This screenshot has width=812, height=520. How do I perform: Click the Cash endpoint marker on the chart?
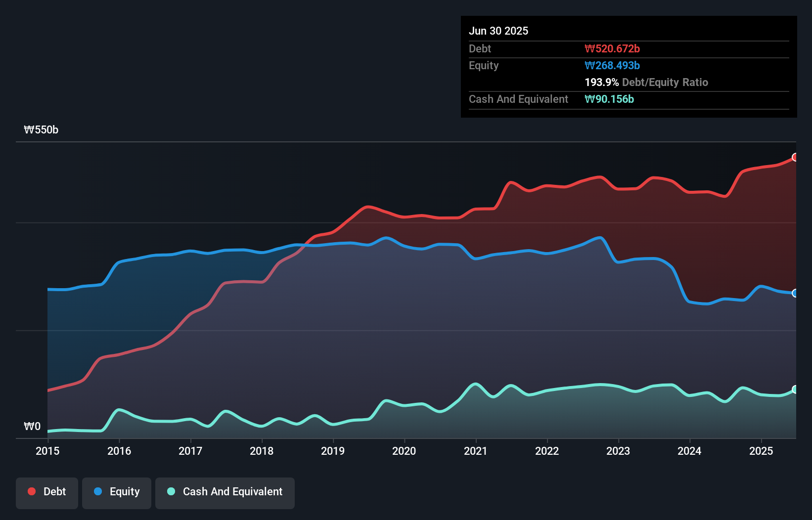[795, 389]
